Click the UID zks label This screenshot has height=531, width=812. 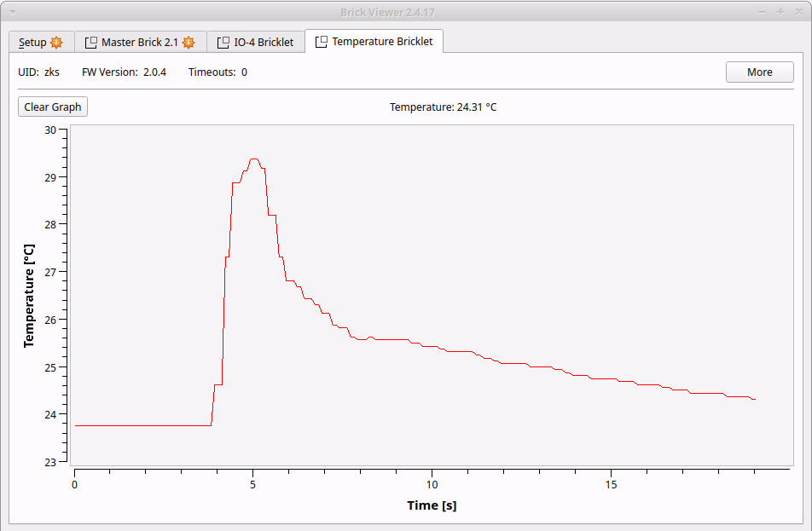[x=39, y=72]
